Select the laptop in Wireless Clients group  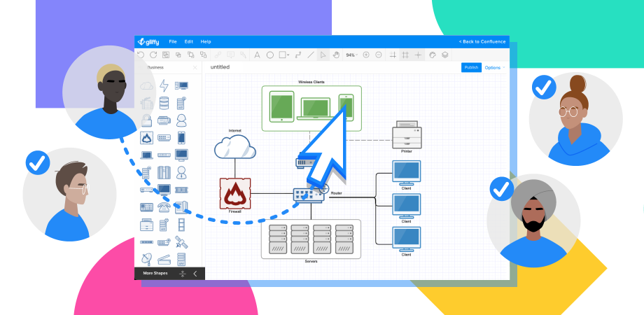316,108
